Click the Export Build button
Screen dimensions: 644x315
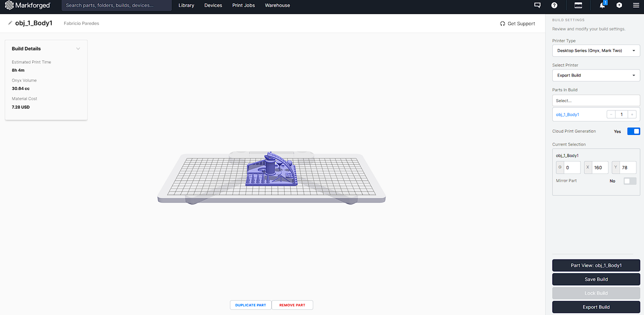pos(596,307)
